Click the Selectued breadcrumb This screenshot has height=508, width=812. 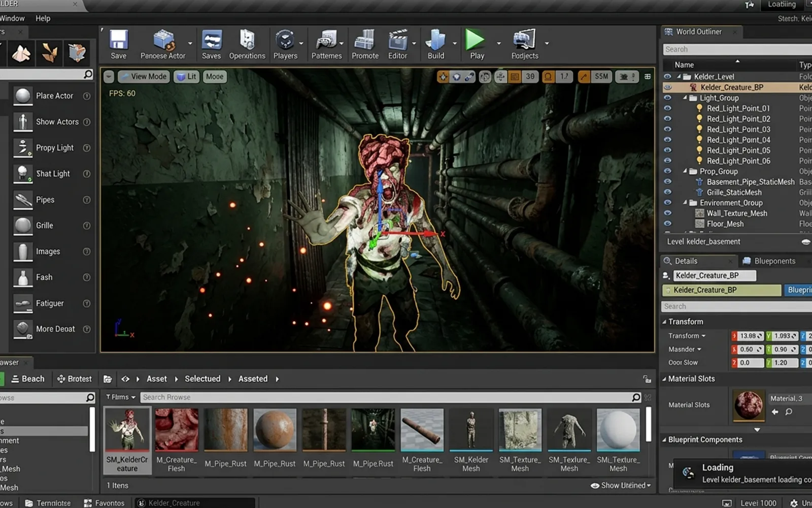pyautogui.click(x=202, y=379)
